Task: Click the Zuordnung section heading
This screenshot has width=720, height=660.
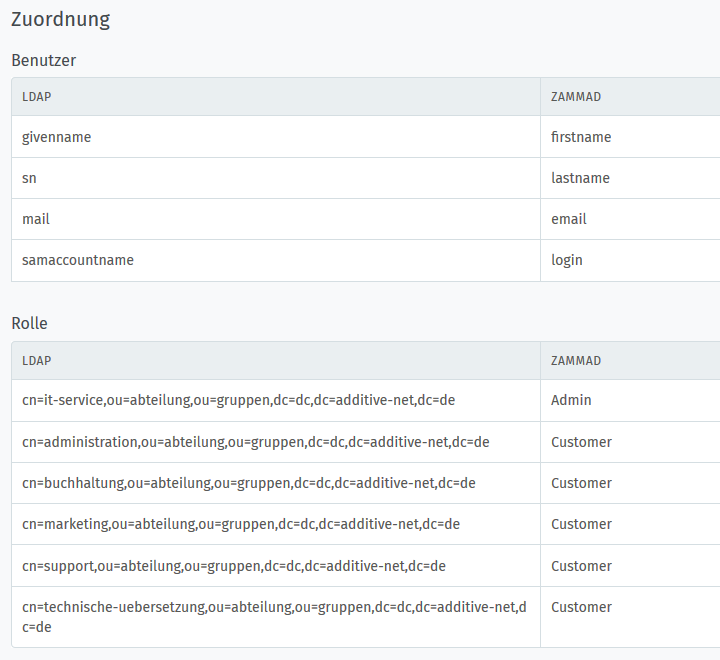Action: pyautogui.click(x=61, y=20)
